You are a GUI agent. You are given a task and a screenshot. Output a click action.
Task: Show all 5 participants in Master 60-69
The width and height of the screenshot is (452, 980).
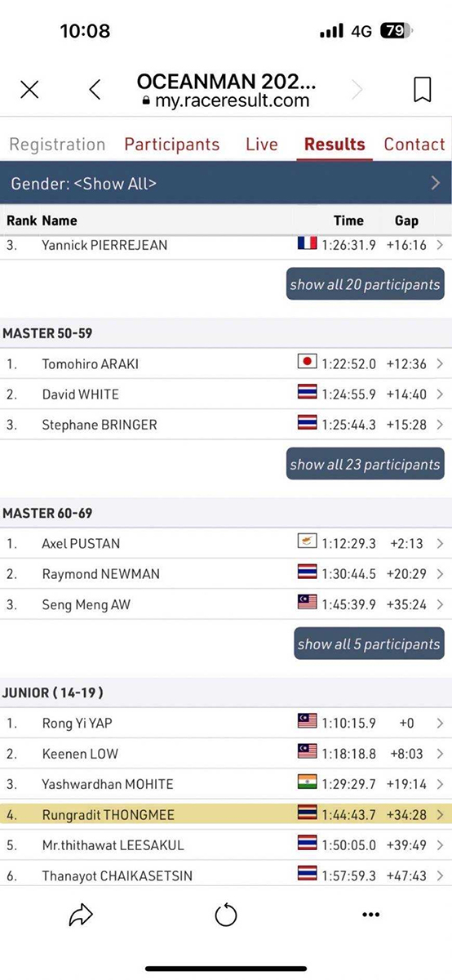click(369, 644)
